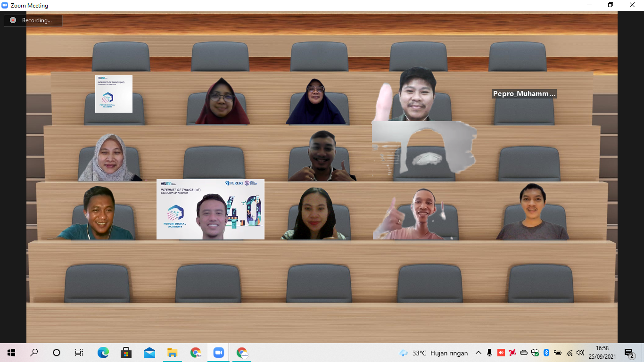Expand hidden system tray icons
The width and height of the screenshot is (644, 362).
[x=479, y=353]
